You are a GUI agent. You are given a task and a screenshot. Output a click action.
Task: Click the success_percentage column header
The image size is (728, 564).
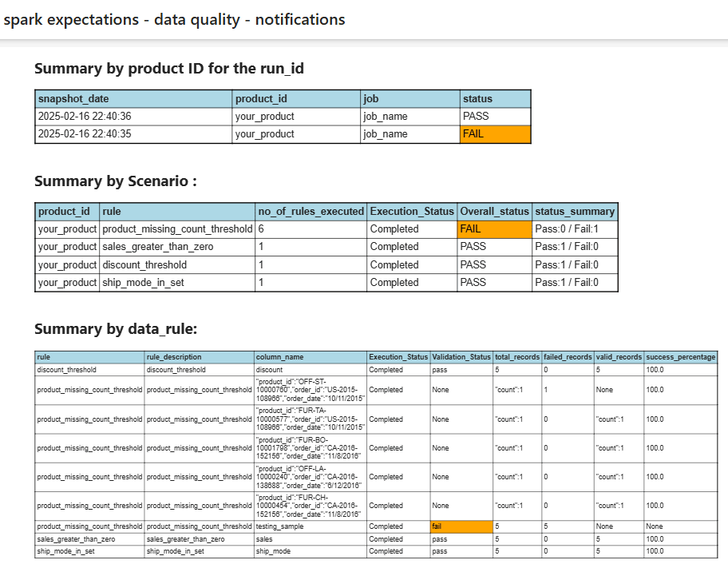[680, 357]
